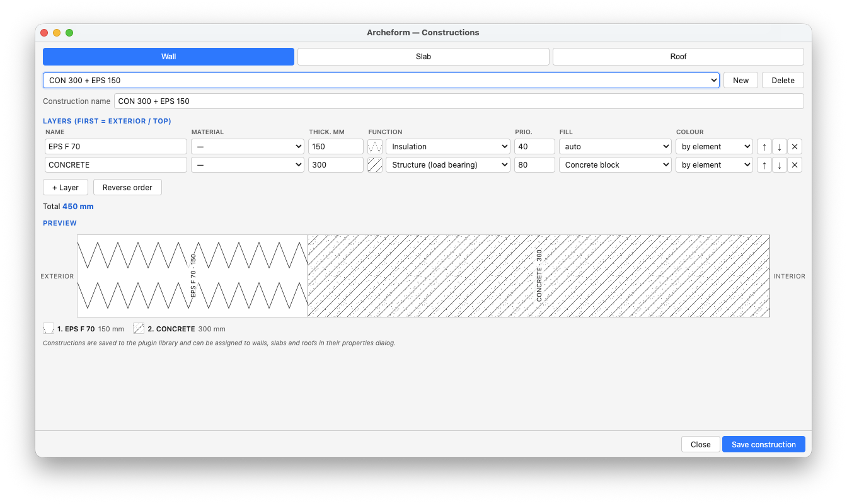Click the PREVIEW heading

(60, 223)
